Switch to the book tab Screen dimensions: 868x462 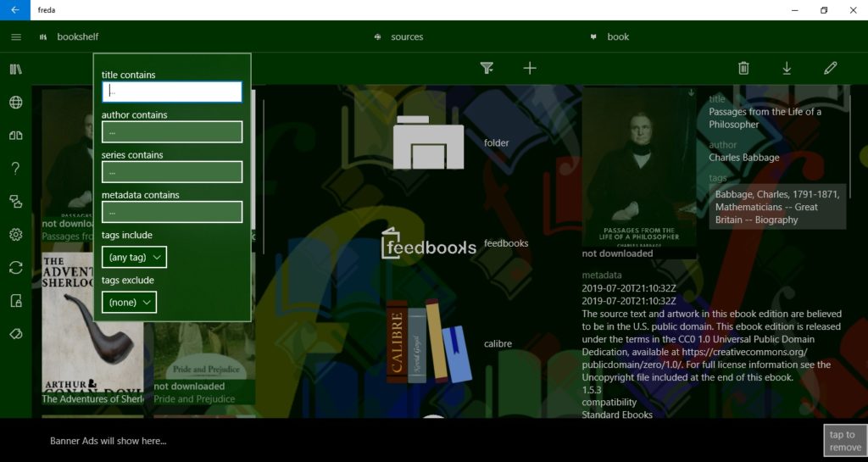609,37
